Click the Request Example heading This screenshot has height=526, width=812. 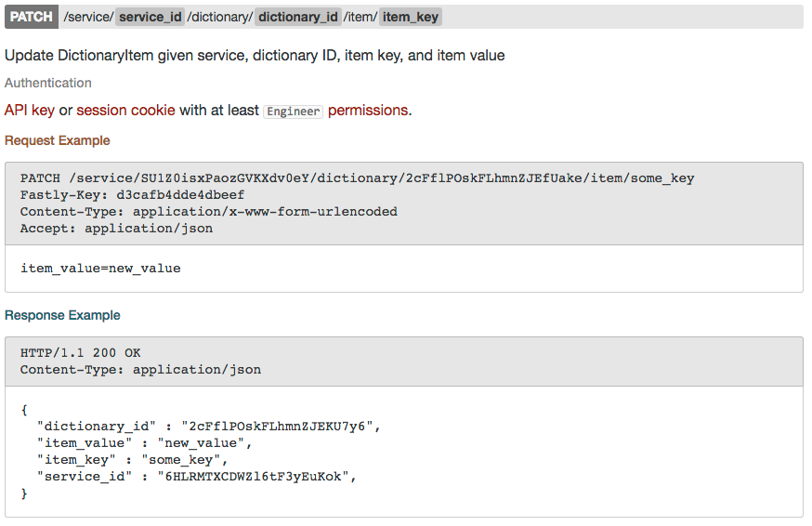(58, 140)
